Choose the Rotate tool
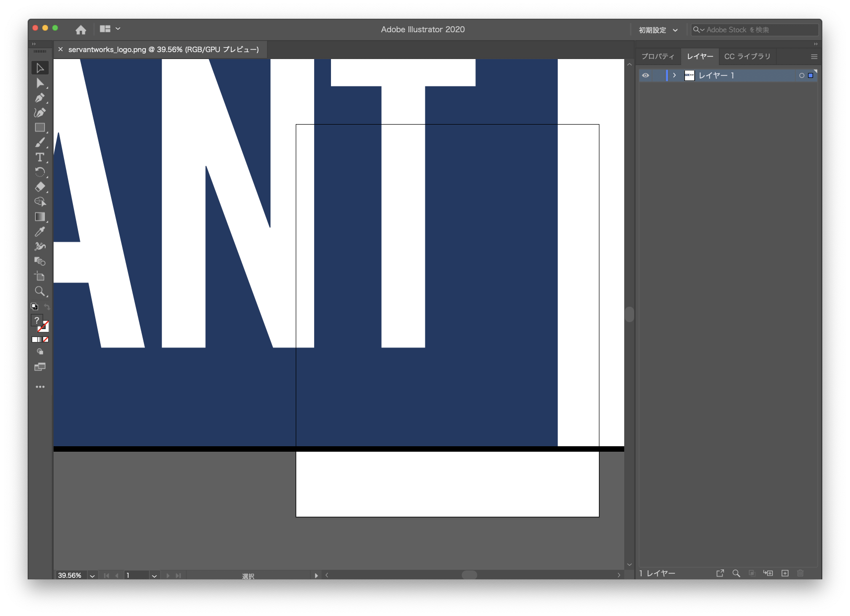 click(40, 172)
